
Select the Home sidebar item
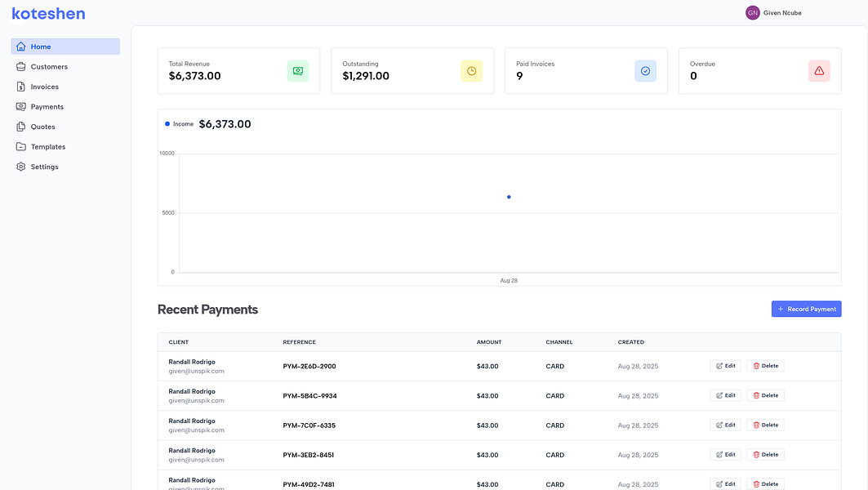pyautogui.click(x=41, y=47)
